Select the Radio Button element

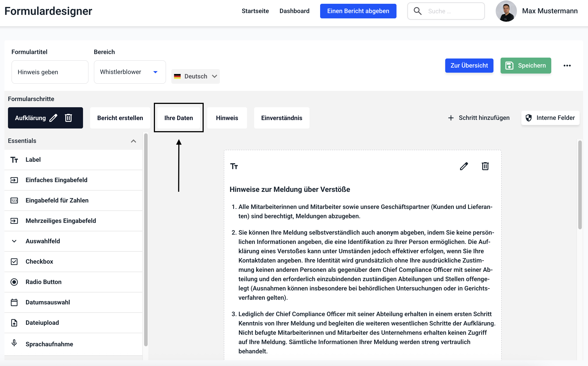tap(43, 282)
